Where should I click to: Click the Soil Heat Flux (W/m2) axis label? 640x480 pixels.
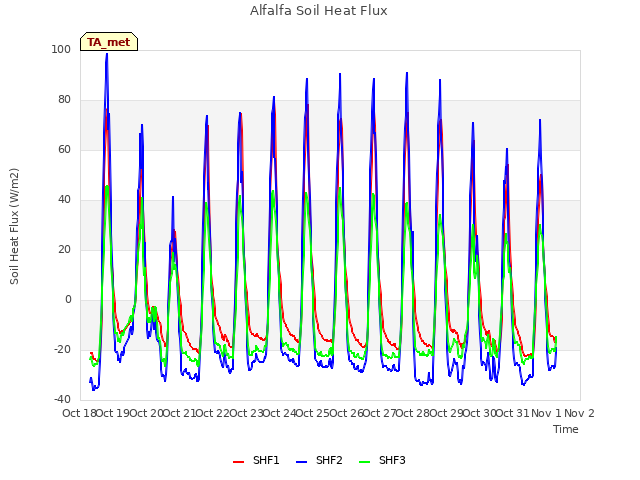pos(14,226)
